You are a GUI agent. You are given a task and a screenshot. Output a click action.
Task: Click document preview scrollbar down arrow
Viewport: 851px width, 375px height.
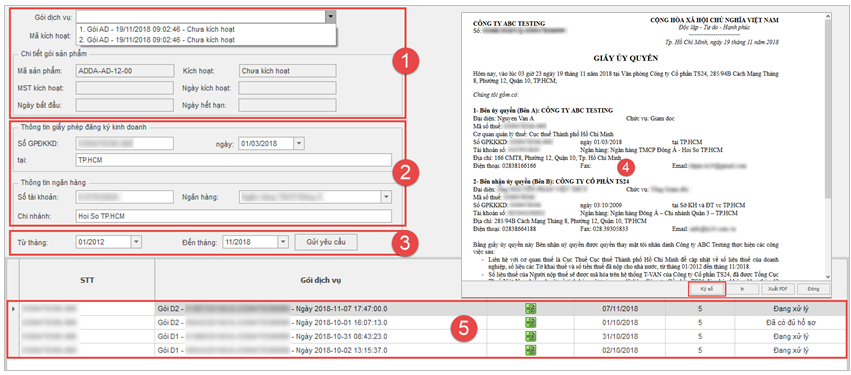tap(828, 276)
